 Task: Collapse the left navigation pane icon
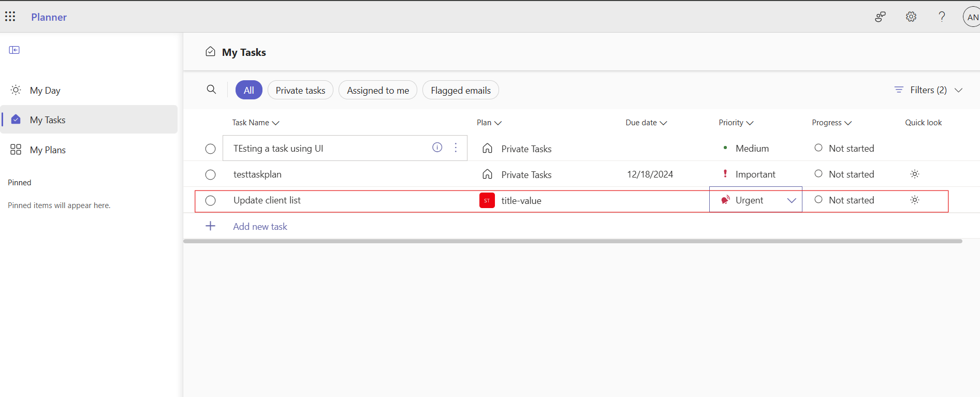(14, 50)
